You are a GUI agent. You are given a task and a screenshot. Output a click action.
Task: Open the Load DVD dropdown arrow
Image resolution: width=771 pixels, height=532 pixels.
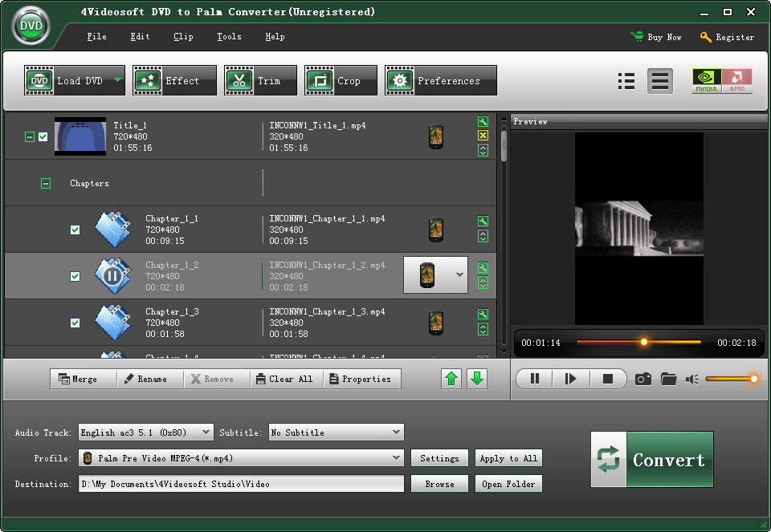tap(118, 79)
